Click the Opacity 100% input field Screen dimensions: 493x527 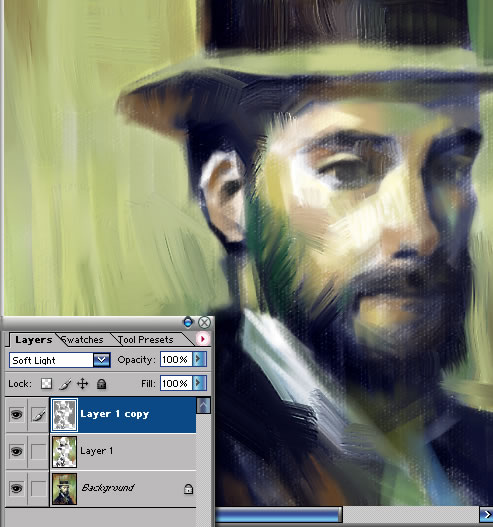[176, 359]
